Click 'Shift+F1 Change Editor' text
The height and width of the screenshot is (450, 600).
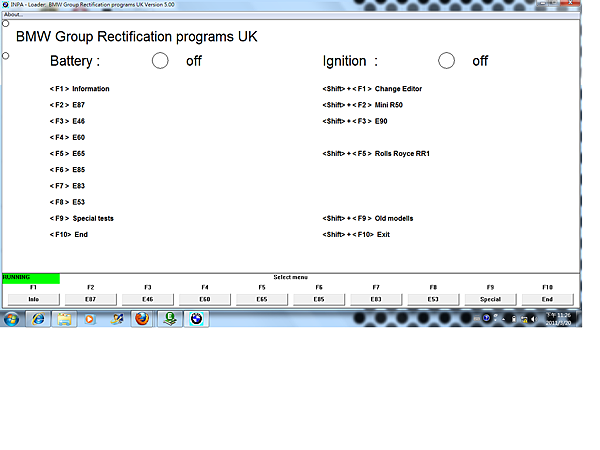click(372, 89)
